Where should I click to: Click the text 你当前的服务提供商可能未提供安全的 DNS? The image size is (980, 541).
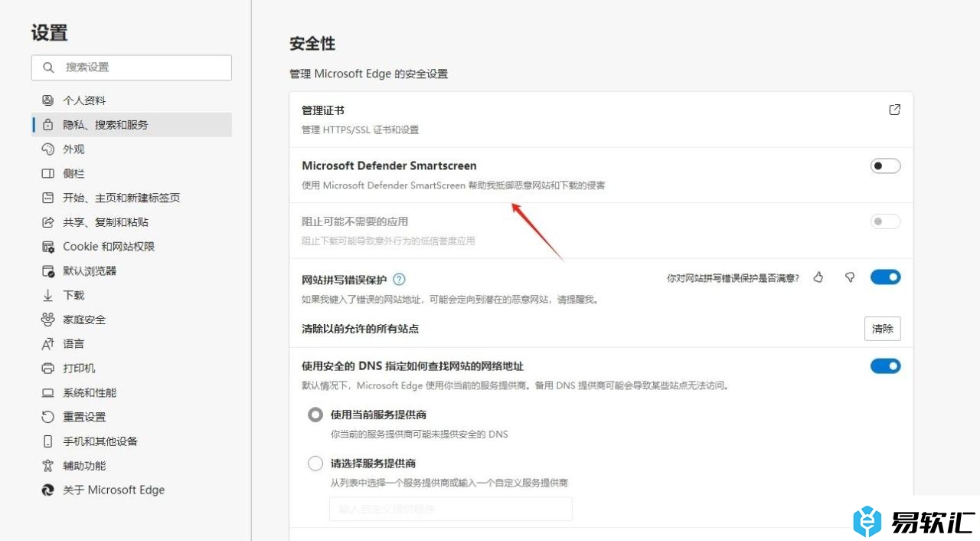420,434
